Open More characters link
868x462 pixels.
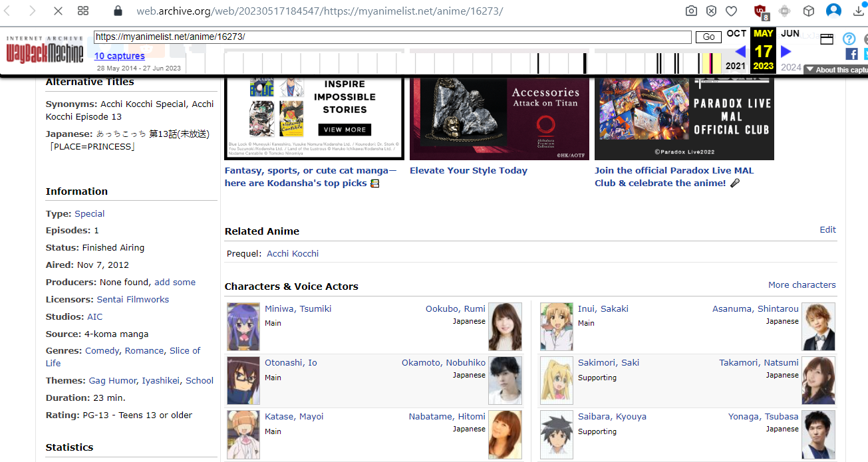pyautogui.click(x=802, y=285)
